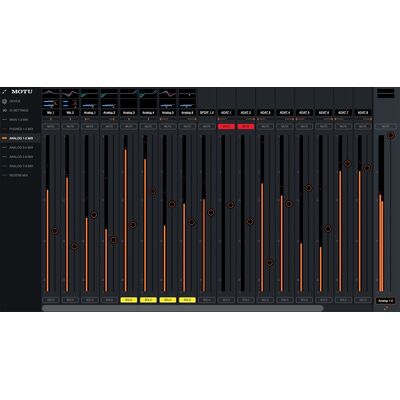Screen dimensions: 400x400
Task: Select Phones 1-2 Mix in the sidebar
Action: click(x=21, y=129)
